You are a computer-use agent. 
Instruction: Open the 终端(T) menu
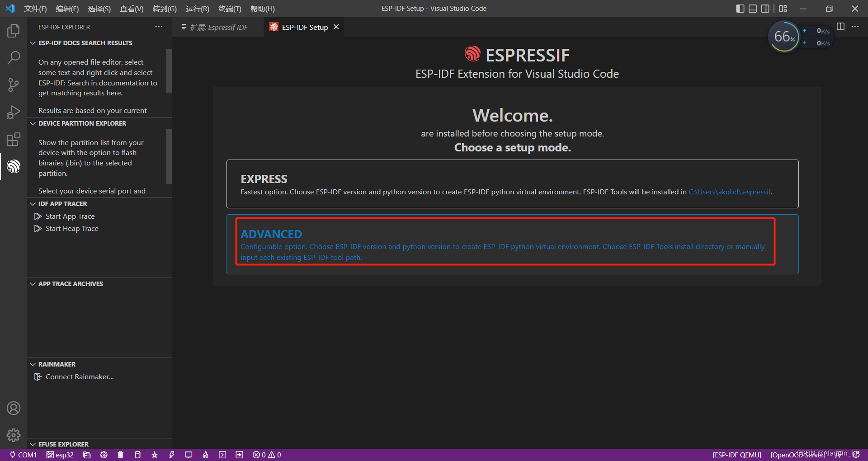point(230,9)
